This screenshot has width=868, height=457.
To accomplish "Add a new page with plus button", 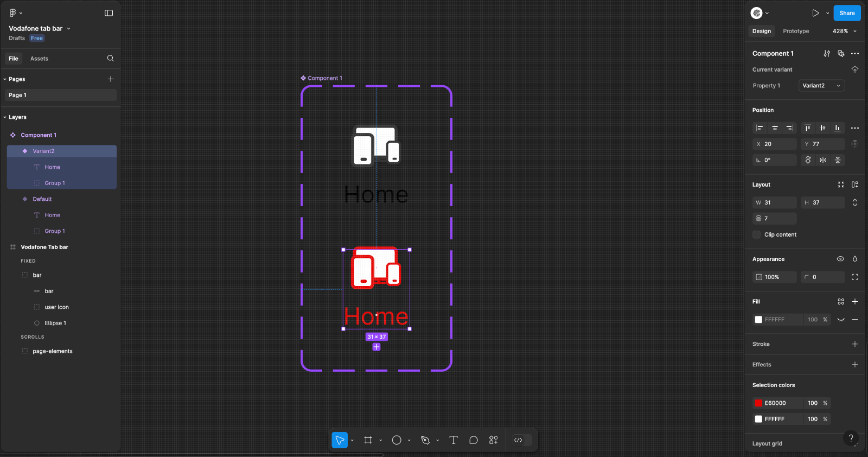I will click(x=111, y=79).
